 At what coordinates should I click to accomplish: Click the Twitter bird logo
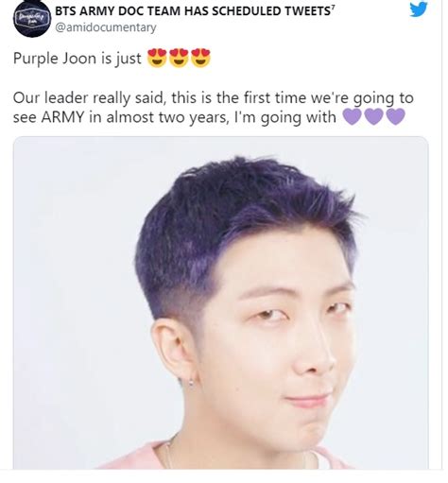(x=419, y=9)
